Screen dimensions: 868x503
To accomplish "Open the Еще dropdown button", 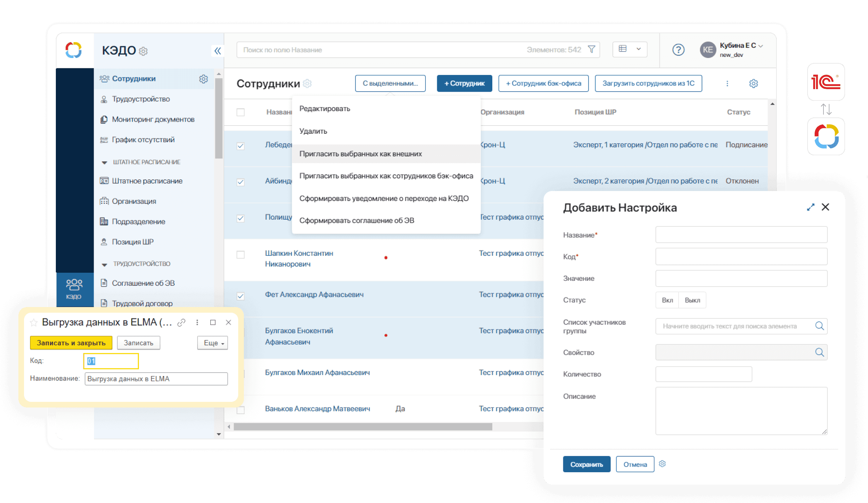I will 212,343.
